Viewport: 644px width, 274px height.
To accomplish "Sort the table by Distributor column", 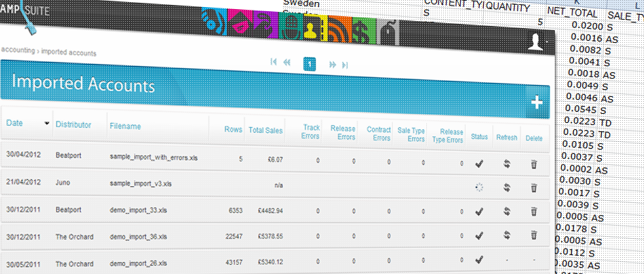I will [74, 125].
